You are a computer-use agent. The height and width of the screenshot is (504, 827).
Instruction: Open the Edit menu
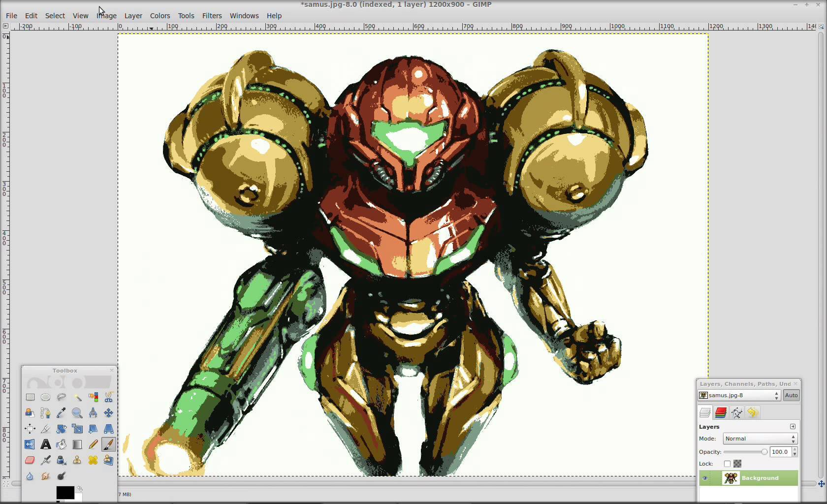click(31, 16)
